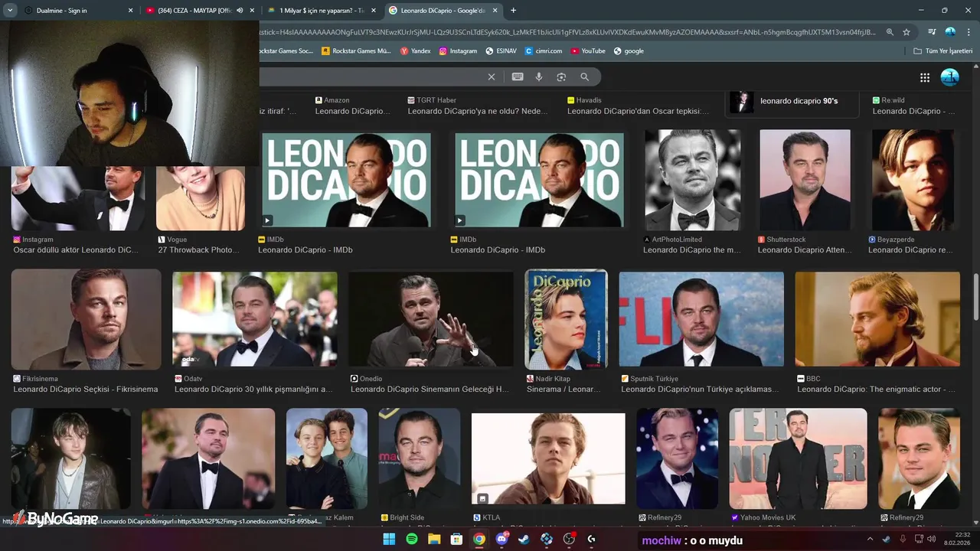Viewport: 980px width, 551px height.
Task: Expand the tab search dropdown
Action: [10, 11]
